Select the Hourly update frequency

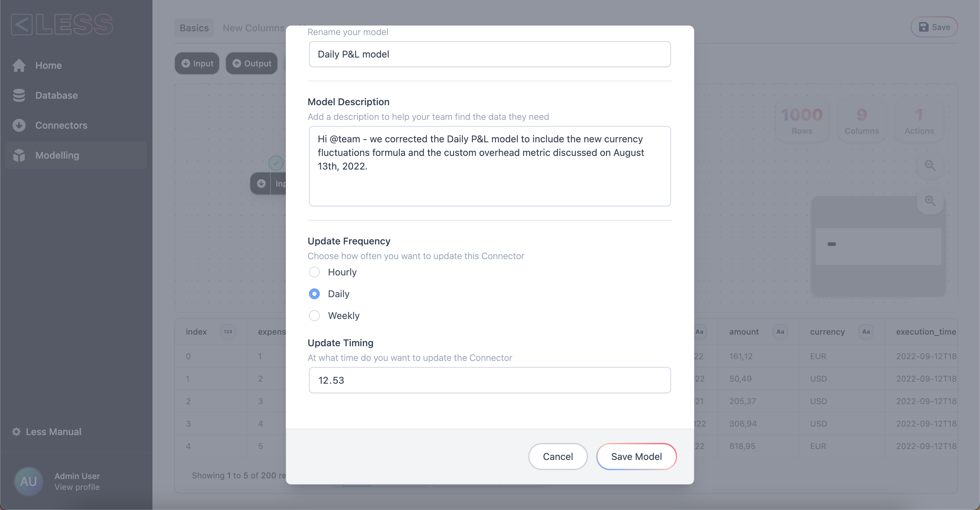(x=314, y=272)
